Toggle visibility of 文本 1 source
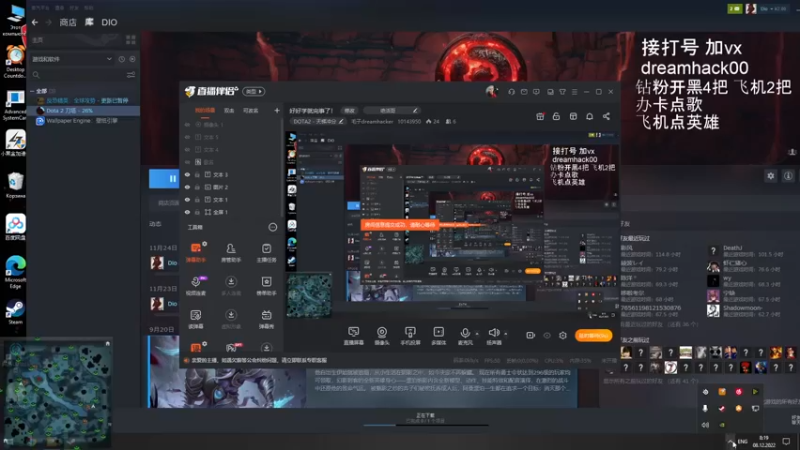The height and width of the screenshot is (450, 800). pyautogui.click(x=187, y=199)
